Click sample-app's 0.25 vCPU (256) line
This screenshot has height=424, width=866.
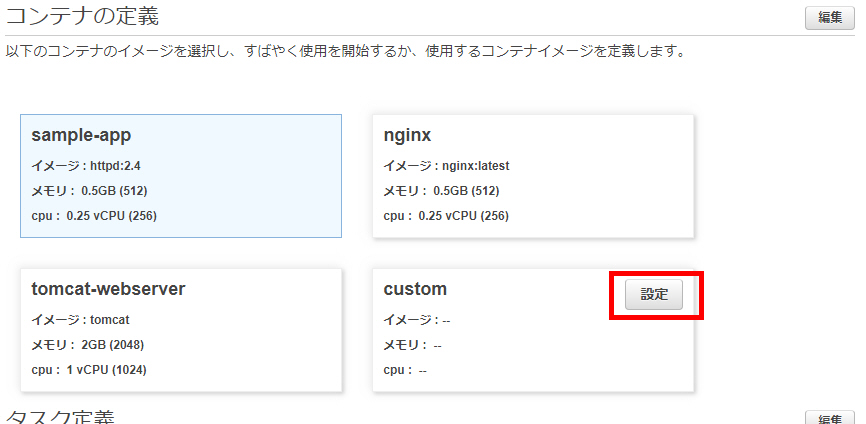pos(94,216)
